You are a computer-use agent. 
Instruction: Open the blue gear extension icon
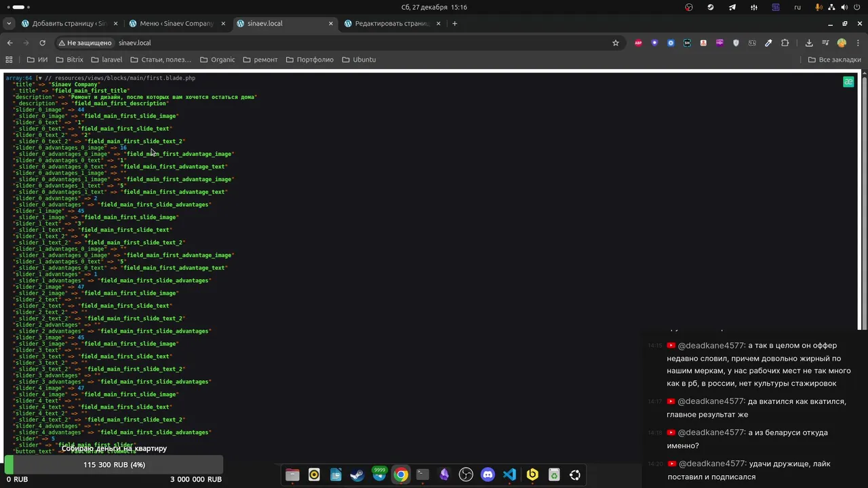coord(671,43)
